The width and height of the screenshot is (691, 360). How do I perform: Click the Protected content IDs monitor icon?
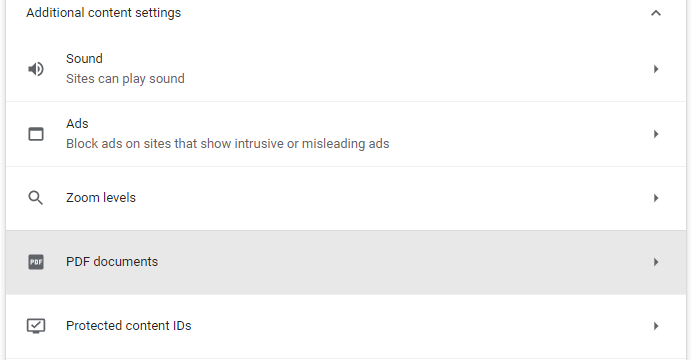[36, 326]
